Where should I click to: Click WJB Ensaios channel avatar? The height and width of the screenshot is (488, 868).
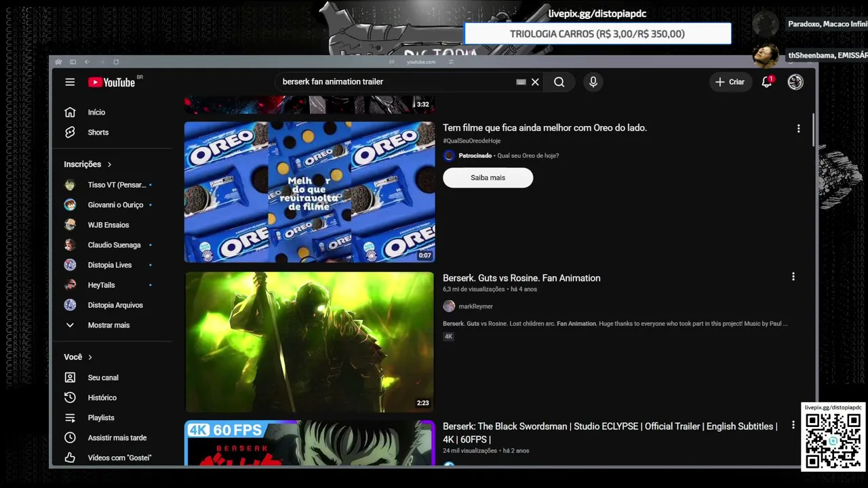click(70, 225)
